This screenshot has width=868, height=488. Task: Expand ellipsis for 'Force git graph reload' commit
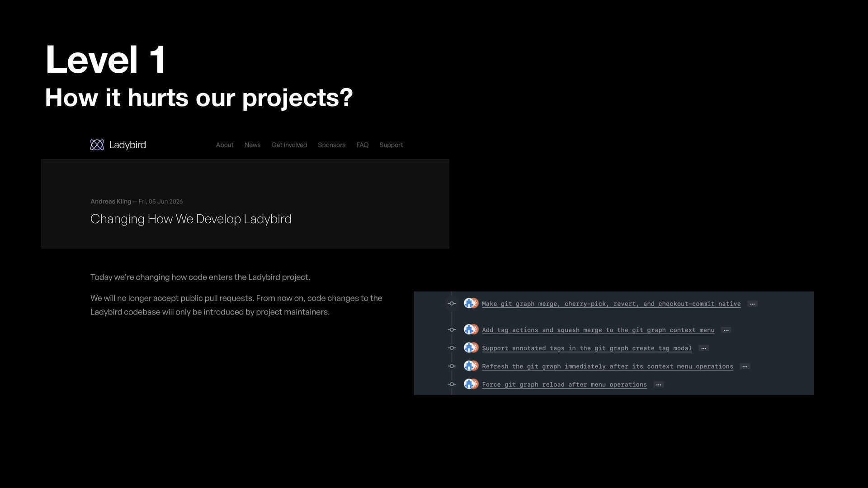point(659,385)
